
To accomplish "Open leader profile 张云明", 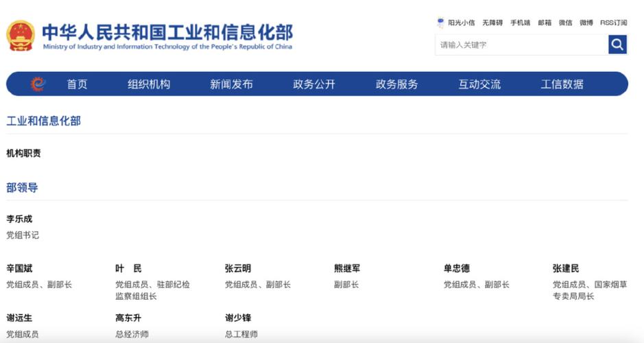I will click(x=238, y=268).
